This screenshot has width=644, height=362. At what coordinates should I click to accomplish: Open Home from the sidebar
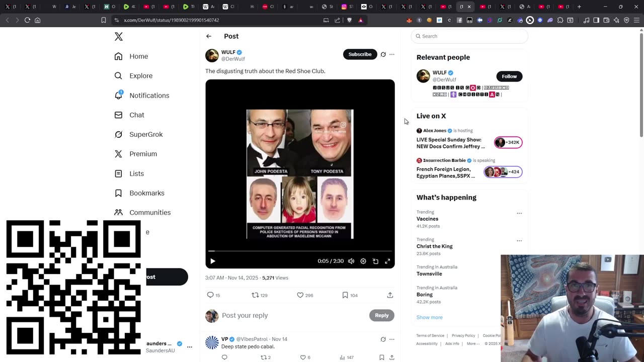point(131,56)
